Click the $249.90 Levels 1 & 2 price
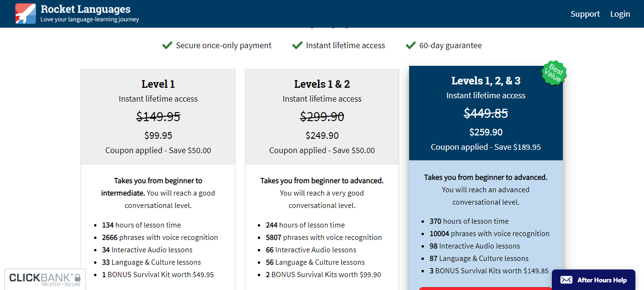The width and height of the screenshot is (644, 290). tap(322, 135)
